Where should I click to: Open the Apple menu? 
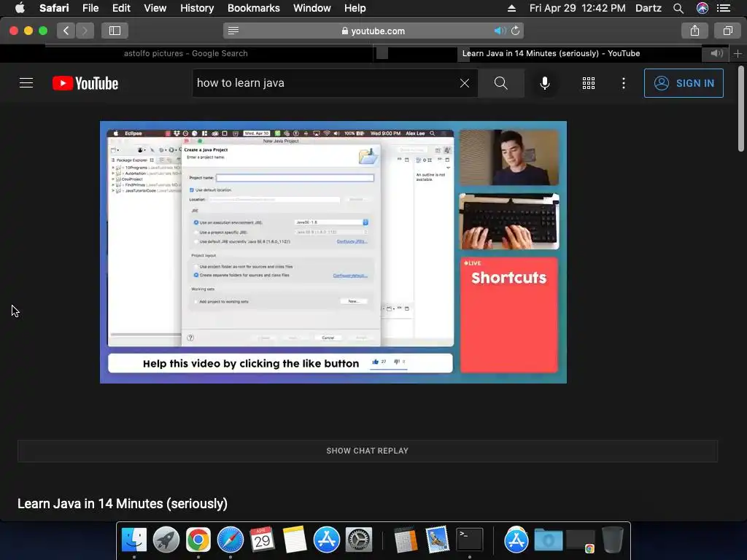pyautogui.click(x=20, y=8)
